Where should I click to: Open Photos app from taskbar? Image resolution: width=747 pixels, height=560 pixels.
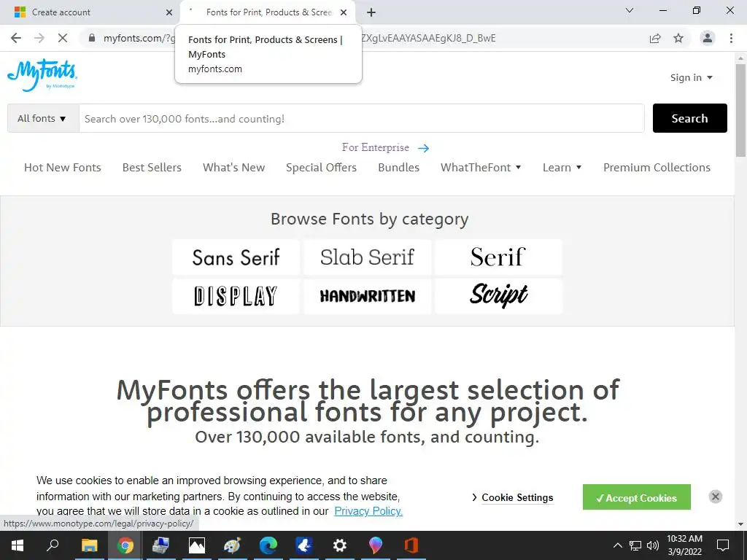pos(196,545)
